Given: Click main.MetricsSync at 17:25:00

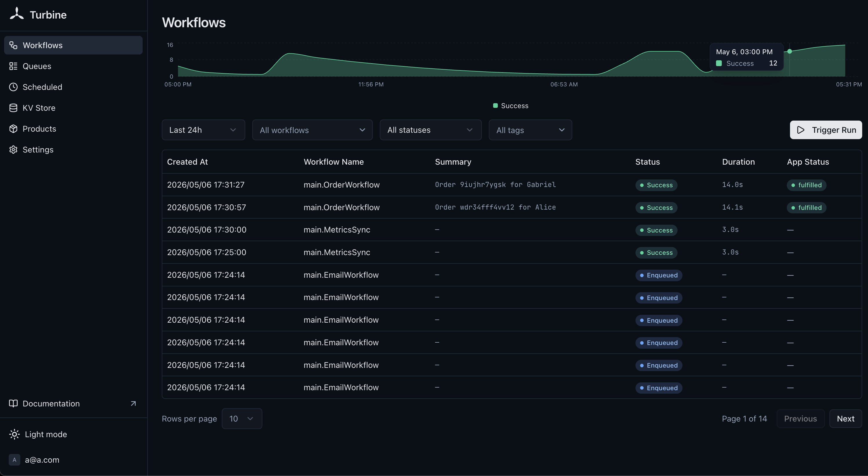Looking at the screenshot, I should click(x=337, y=252).
